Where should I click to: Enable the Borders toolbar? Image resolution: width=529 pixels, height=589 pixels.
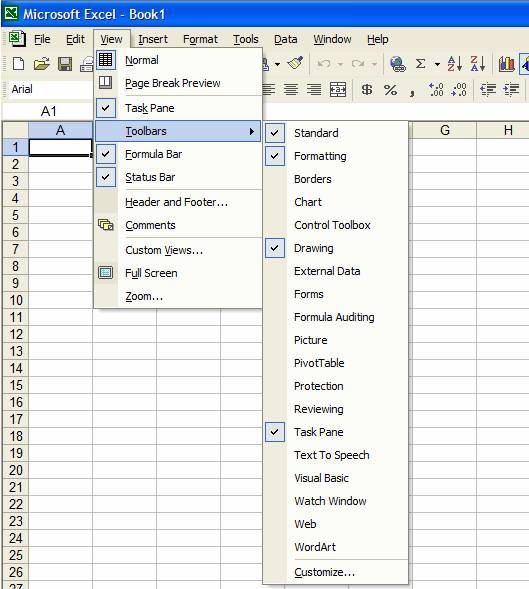[336, 179]
